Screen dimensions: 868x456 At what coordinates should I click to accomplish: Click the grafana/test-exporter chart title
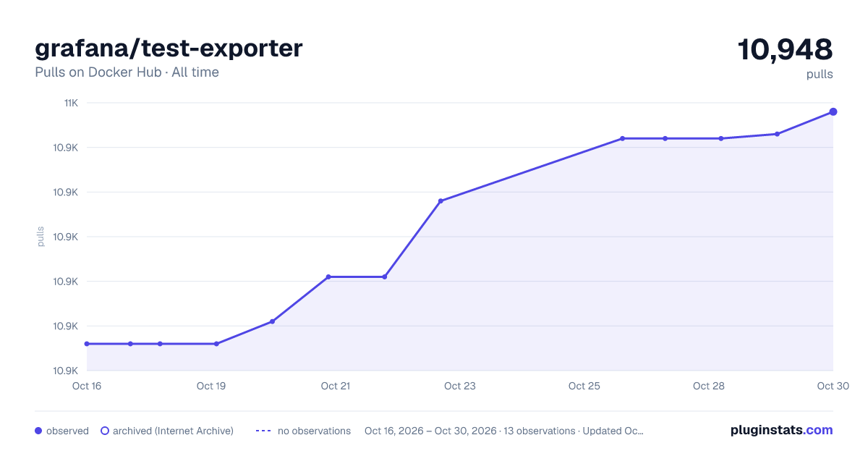click(x=169, y=48)
